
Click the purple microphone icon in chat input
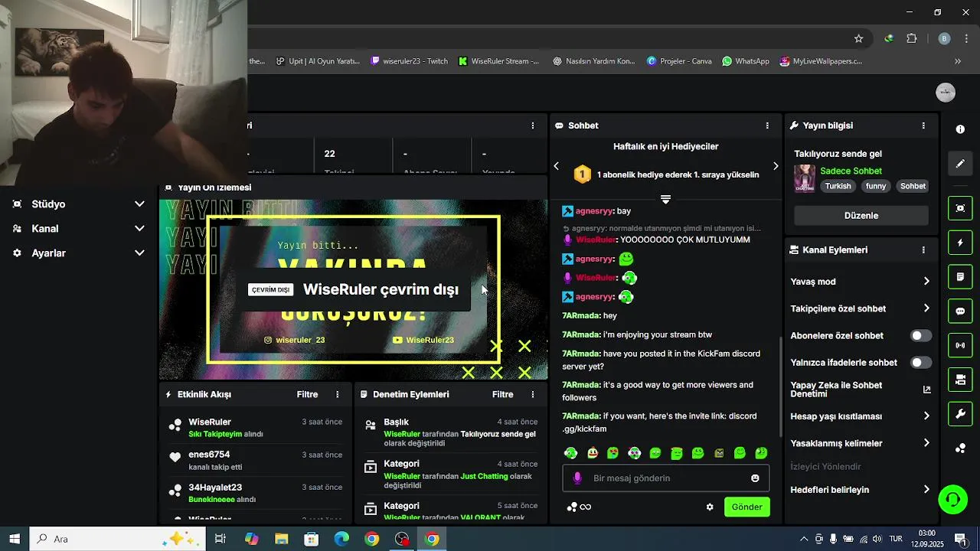coord(578,478)
